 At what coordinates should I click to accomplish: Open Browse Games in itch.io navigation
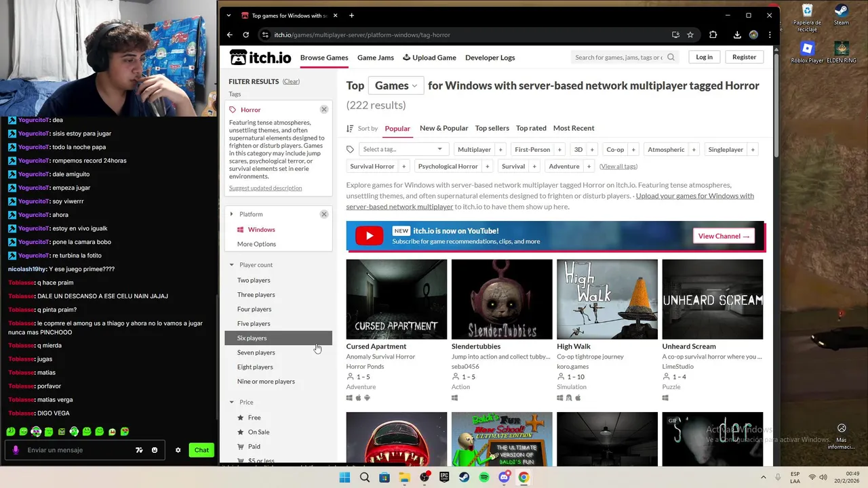click(x=324, y=58)
